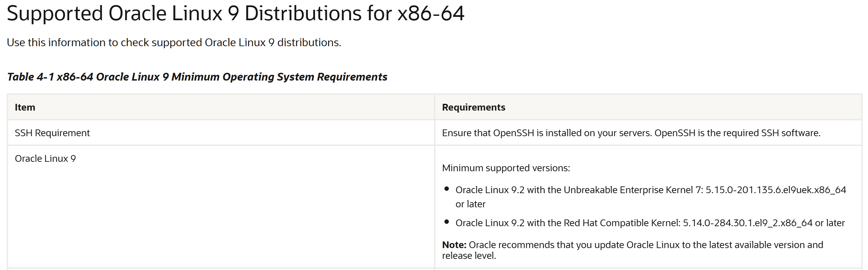Select the SSH Requirement cell
Screen dimensions: 868x270
[221, 133]
